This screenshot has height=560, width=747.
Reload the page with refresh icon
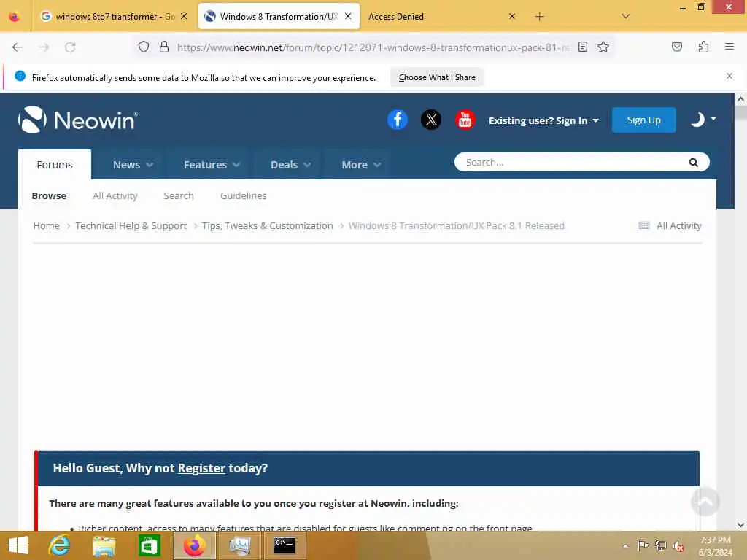click(70, 47)
